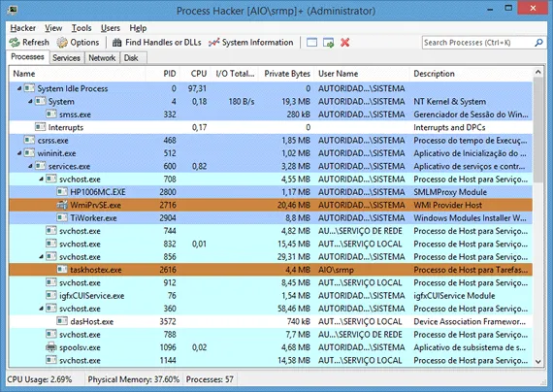Collapse the wininit.exe tree node
Screen dimensions: 553x392
click(x=19, y=153)
